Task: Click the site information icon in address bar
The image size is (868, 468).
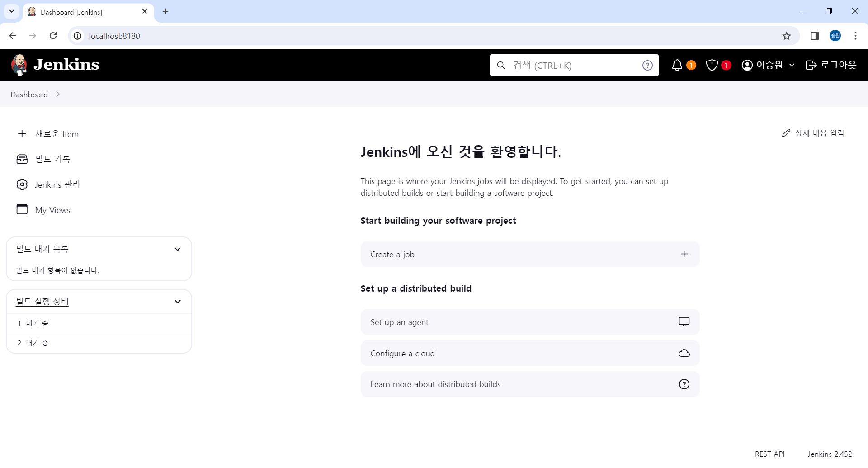Action: 78,36
